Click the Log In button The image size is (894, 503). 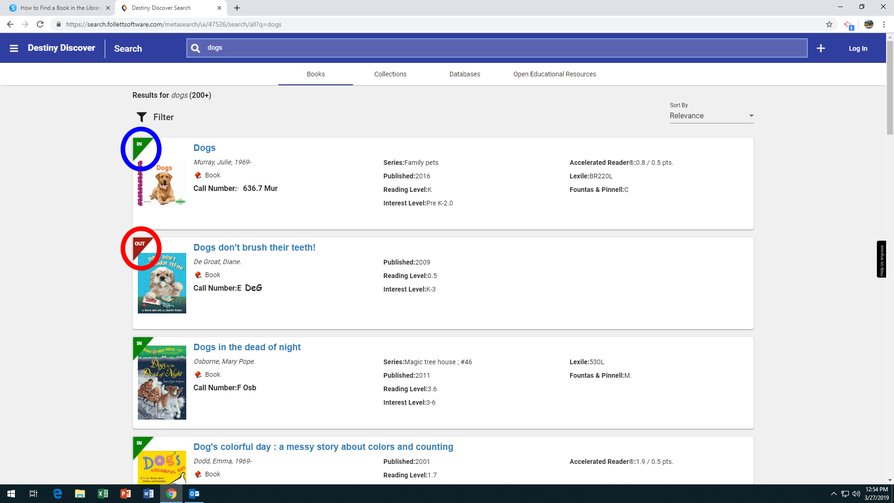(x=857, y=48)
